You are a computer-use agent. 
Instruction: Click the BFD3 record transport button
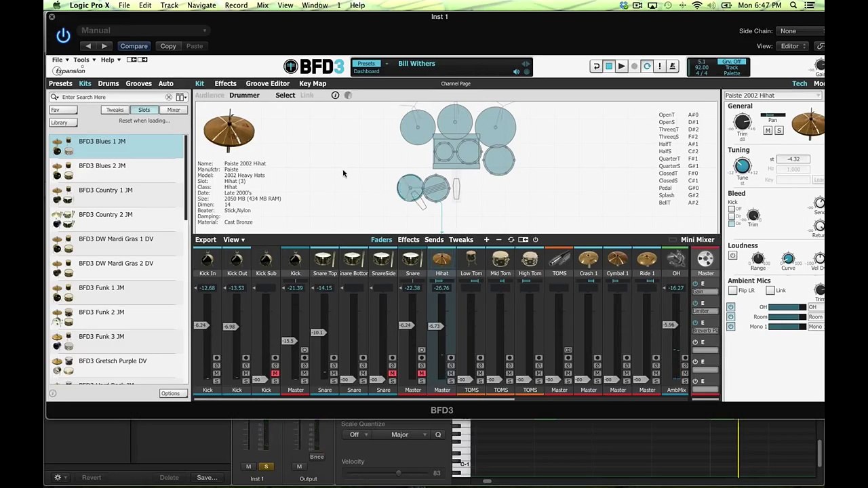click(x=634, y=66)
